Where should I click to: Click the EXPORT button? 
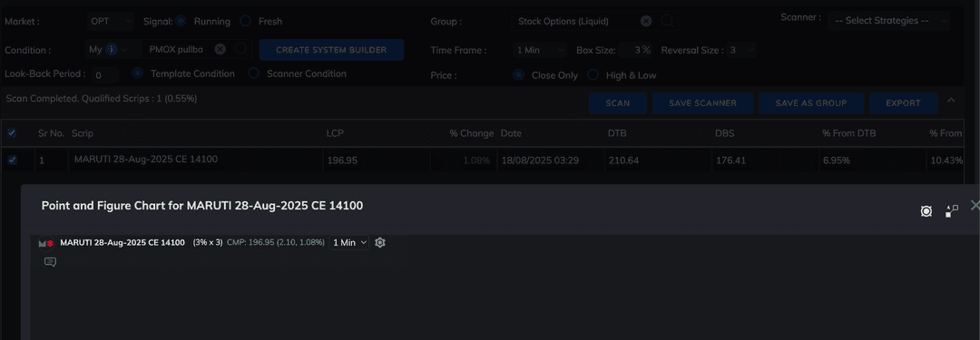pyautogui.click(x=903, y=103)
